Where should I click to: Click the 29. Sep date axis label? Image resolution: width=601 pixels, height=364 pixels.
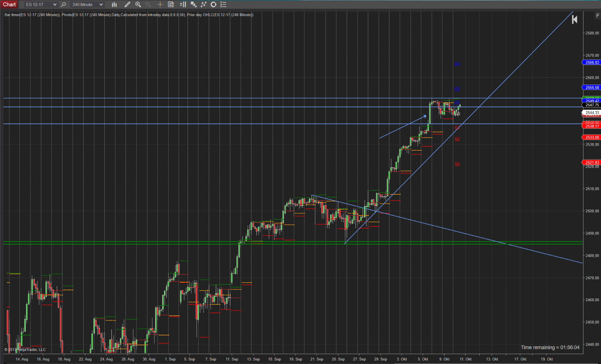click(x=381, y=359)
